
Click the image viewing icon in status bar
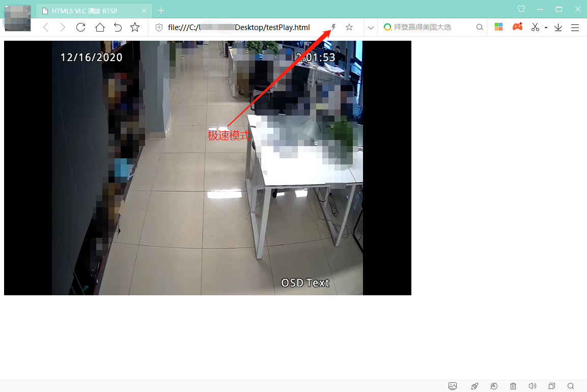pos(453,386)
